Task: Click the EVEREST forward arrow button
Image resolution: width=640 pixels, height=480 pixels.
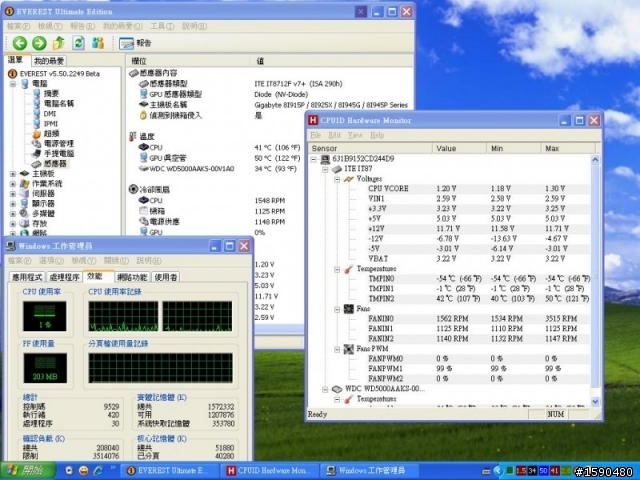Action: pos(39,43)
